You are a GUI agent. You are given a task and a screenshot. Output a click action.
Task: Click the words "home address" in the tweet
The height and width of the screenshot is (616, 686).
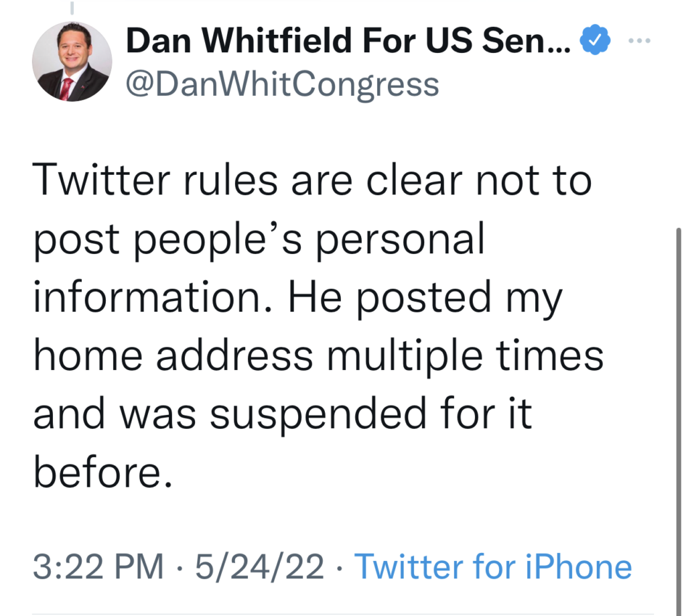tap(174, 355)
